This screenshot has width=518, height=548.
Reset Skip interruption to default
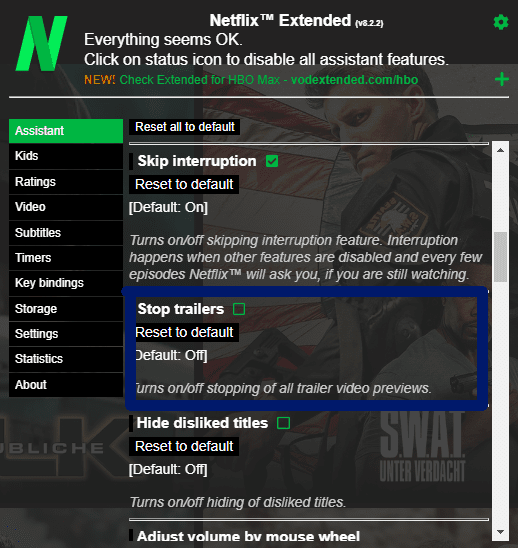point(184,184)
